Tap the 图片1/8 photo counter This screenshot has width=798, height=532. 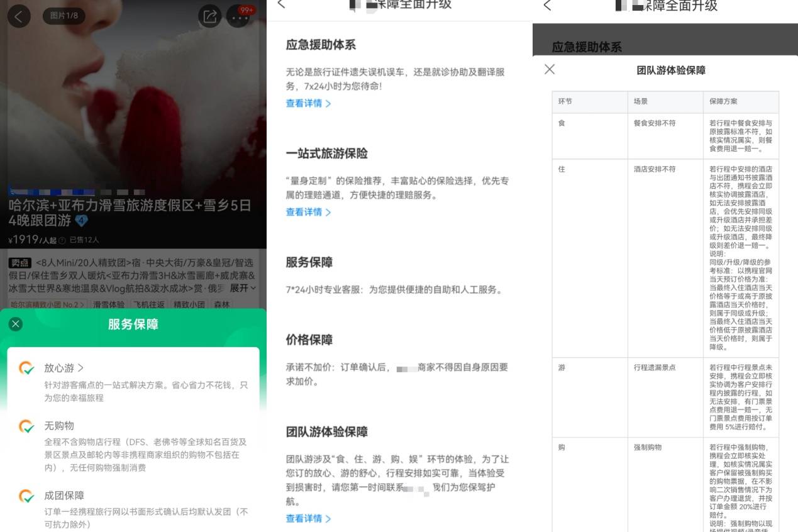[64, 16]
